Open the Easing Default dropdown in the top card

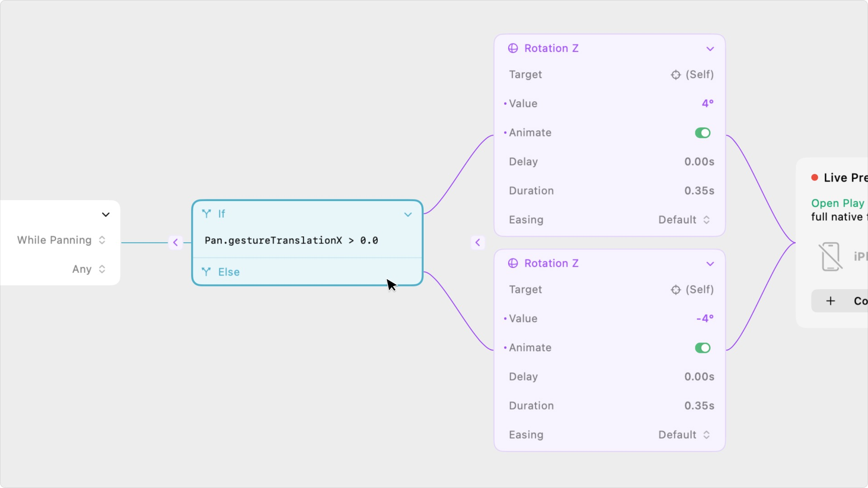pyautogui.click(x=684, y=220)
